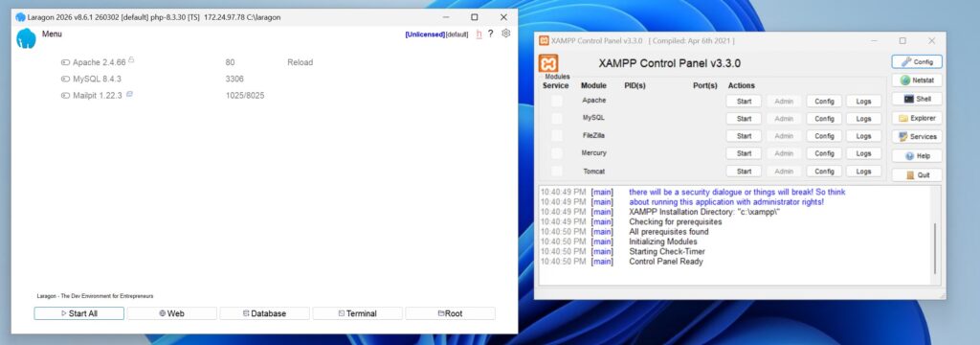Click the 'Control Panel Ready' log line
Viewport: 980px width, 345px height.
pos(666,262)
